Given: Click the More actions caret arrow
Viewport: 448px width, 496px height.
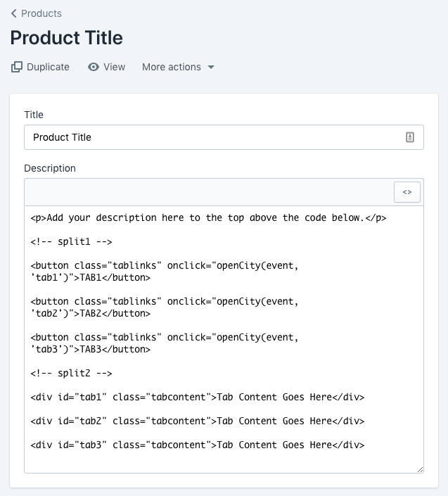Looking at the screenshot, I should point(211,67).
